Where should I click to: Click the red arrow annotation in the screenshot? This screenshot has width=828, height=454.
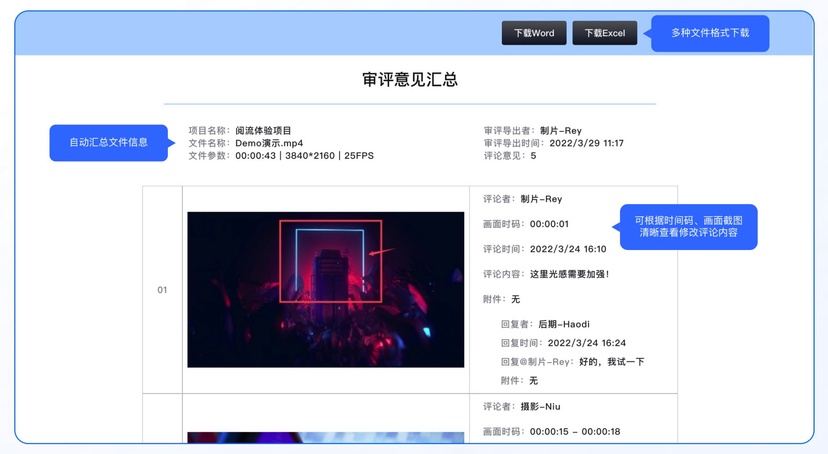coord(382,251)
